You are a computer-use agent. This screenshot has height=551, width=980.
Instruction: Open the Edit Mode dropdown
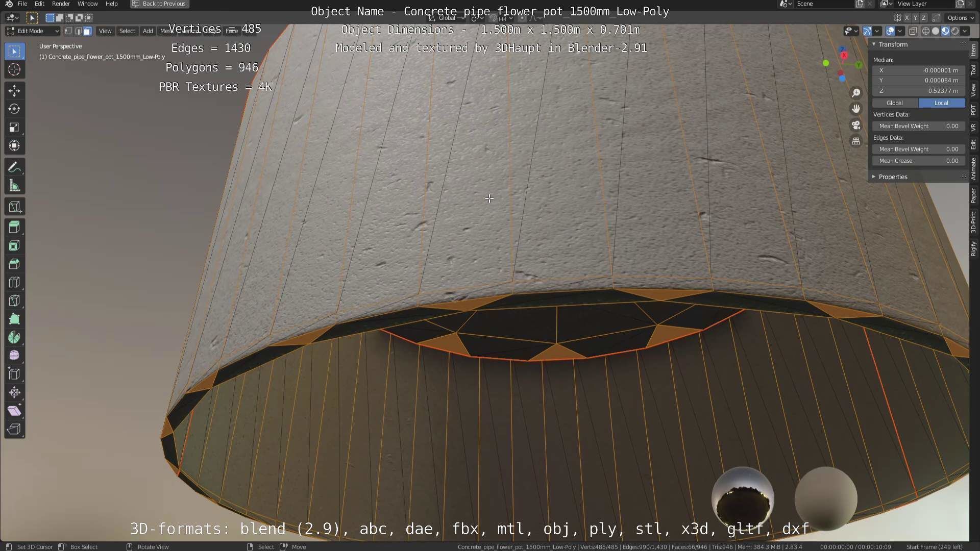click(x=33, y=31)
